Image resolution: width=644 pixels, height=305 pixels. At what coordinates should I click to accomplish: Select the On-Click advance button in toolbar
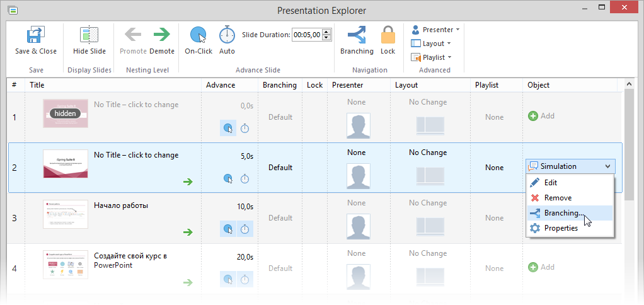(198, 35)
